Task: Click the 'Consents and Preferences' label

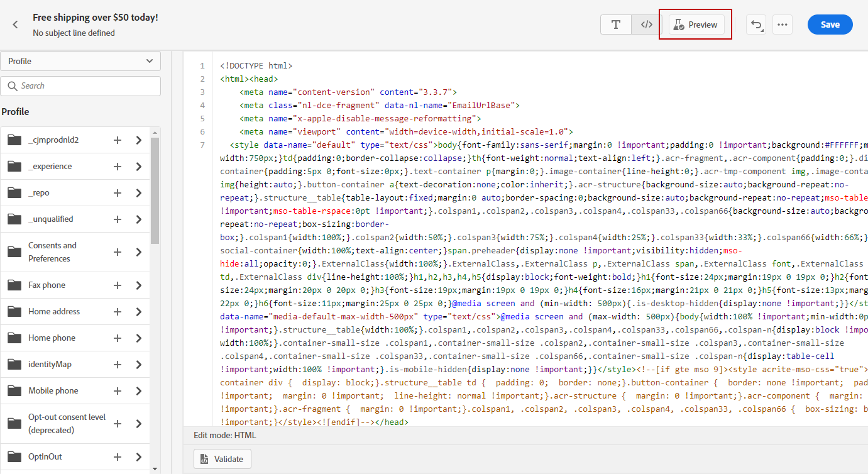Action: (52, 252)
